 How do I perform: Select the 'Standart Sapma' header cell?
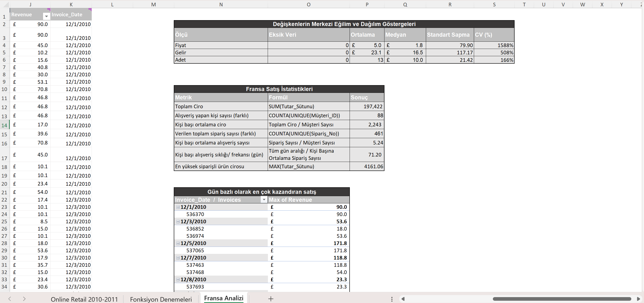[450, 34]
